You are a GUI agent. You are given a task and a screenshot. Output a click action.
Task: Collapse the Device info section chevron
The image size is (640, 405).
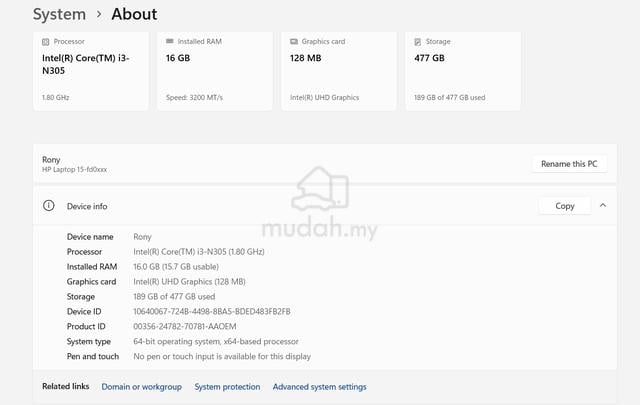coord(603,205)
